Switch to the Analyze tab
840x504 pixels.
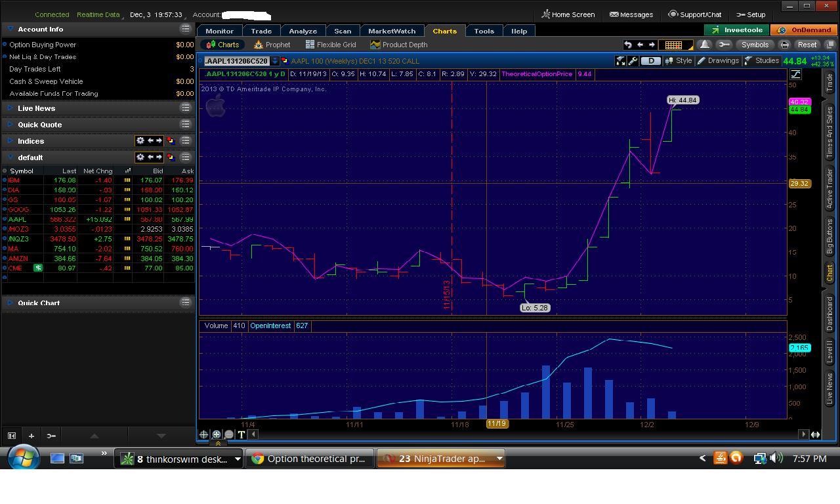click(303, 31)
